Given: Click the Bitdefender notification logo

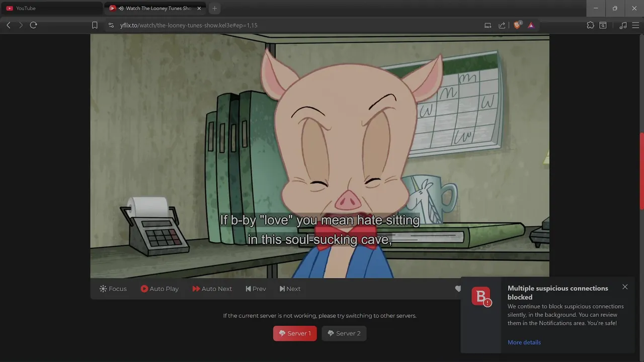Looking at the screenshot, I should [x=481, y=296].
